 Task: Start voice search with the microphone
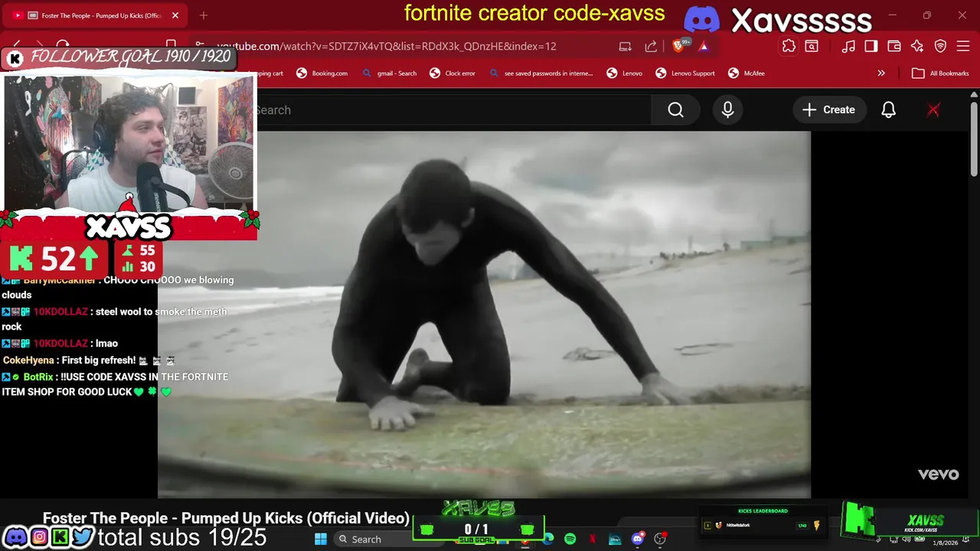pyautogui.click(x=727, y=110)
